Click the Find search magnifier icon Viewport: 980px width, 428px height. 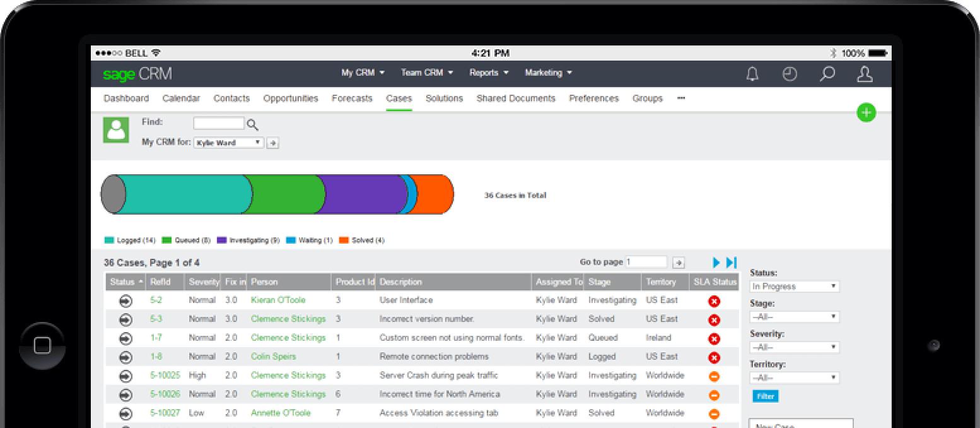click(x=252, y=124)
